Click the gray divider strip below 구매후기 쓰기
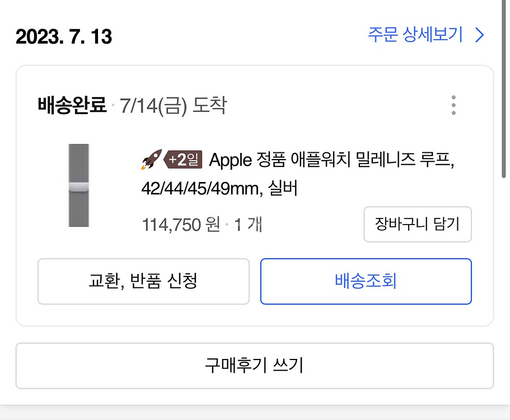510x420 pixels. (x=255, y=412)
